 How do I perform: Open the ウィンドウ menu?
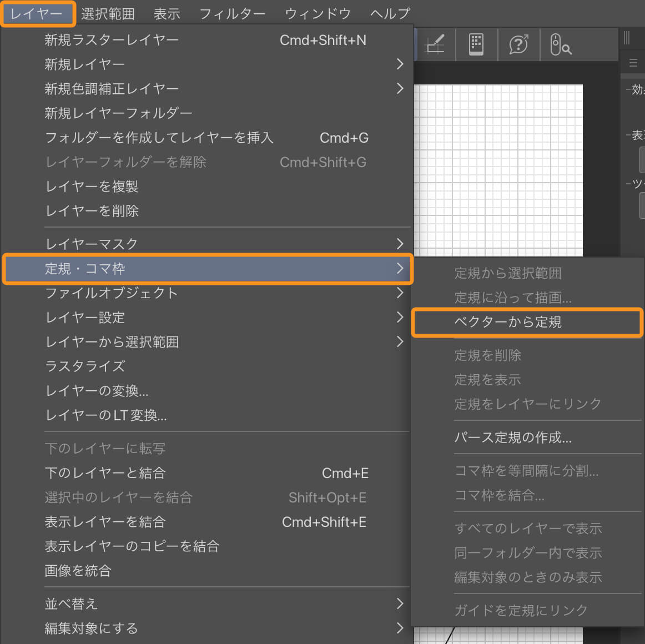pyautogui.click(x=318, y=13)
